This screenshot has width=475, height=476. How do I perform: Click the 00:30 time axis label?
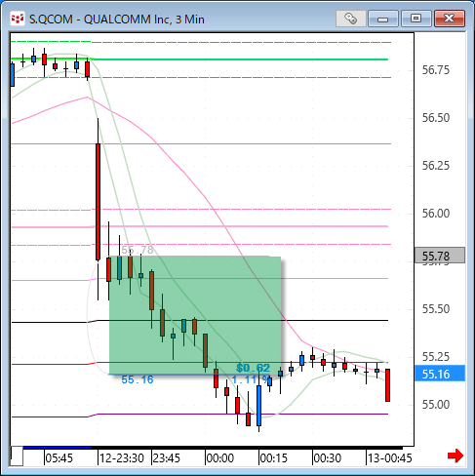tap(328, 458)
